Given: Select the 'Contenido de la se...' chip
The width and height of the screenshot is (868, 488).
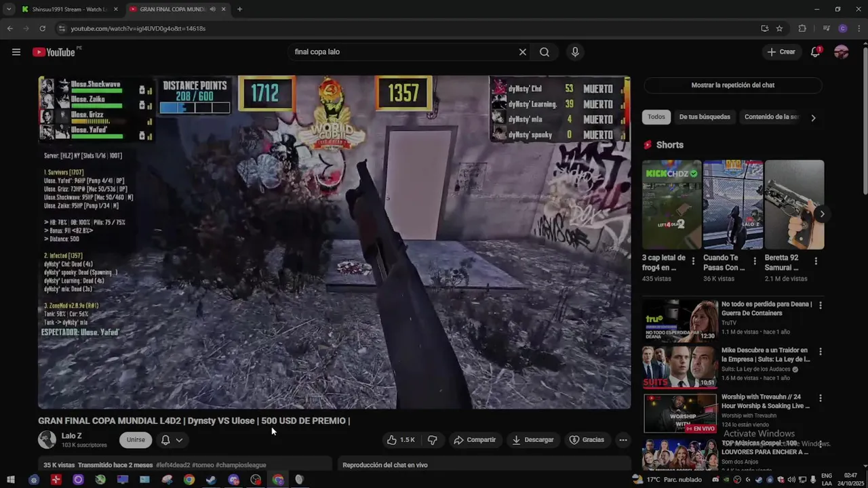Looking at the screenshot, I should pyautogui.click(x=772, y=117).
